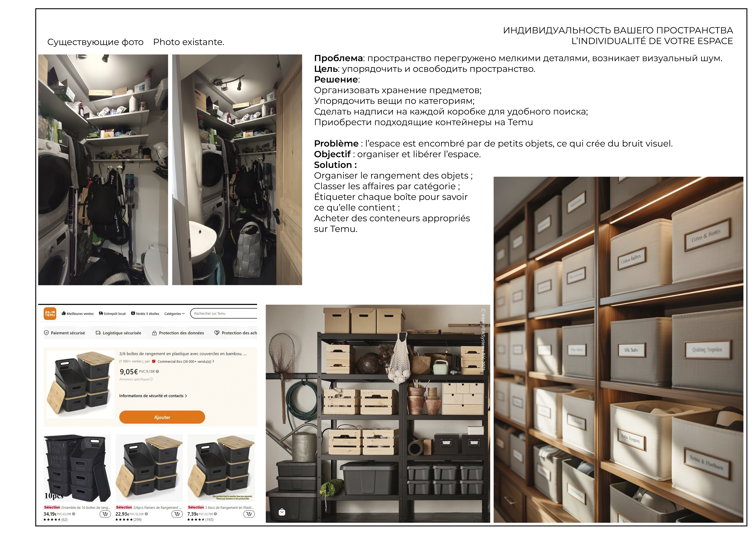The width and height of the screenshot is (756, 535).
Task: Click the 'ИНДИВИДУАЛЬНОСТЬ ВАШЕГО ПРОСТРАНСТВА' heading
Action: (x=618, y=30)
